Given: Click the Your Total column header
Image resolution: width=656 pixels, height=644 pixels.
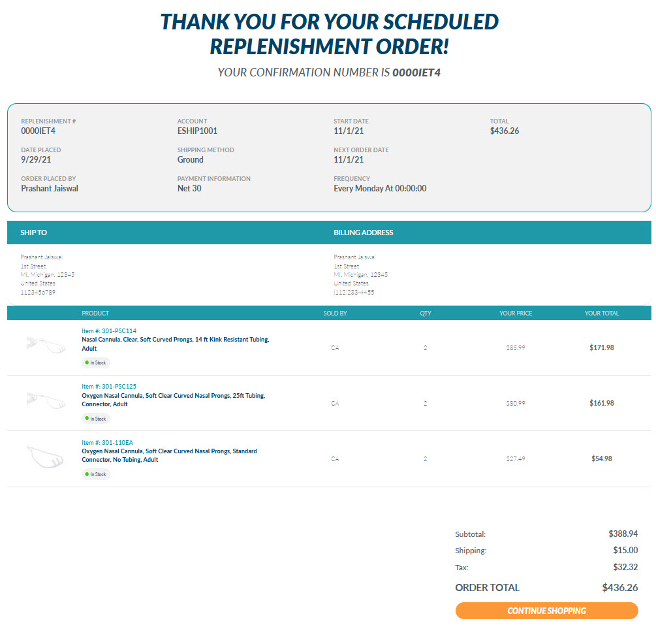Looking at the screenshot, I should [601, 314].
